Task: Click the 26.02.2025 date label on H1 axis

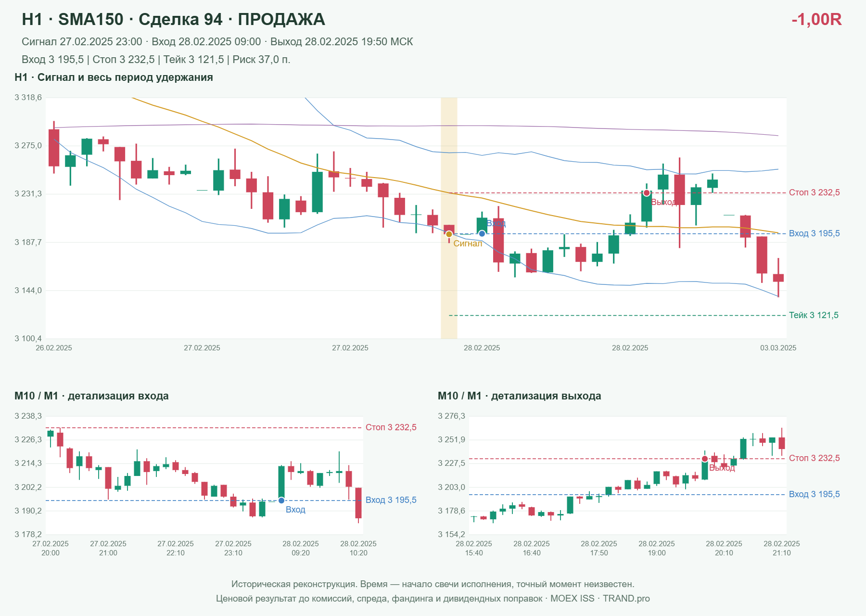Action: (x=54, y=348)
